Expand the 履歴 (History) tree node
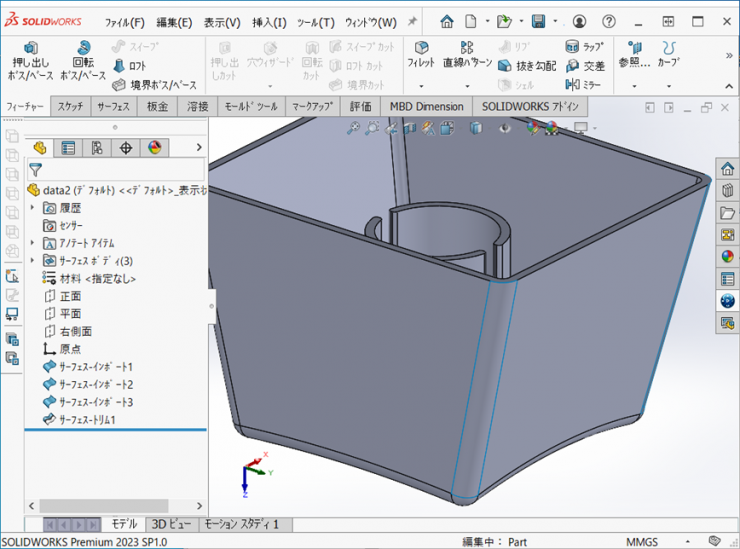 tap(33, 208)
